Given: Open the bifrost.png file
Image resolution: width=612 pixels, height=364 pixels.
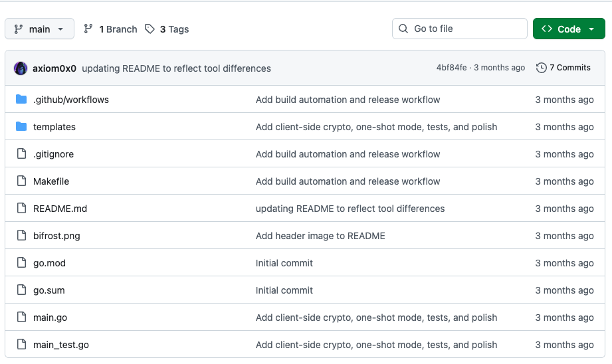Looking at the screenshot, I should tap(56, 236).
